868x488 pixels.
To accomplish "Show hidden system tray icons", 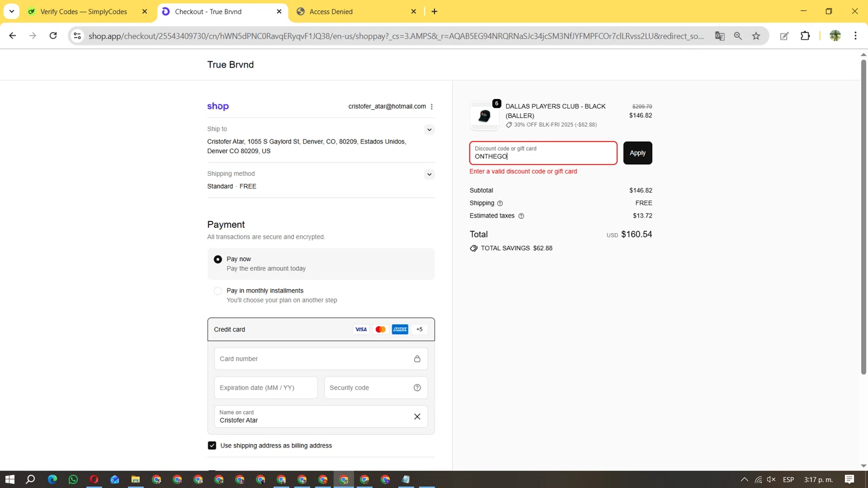I will coord(745,479).
